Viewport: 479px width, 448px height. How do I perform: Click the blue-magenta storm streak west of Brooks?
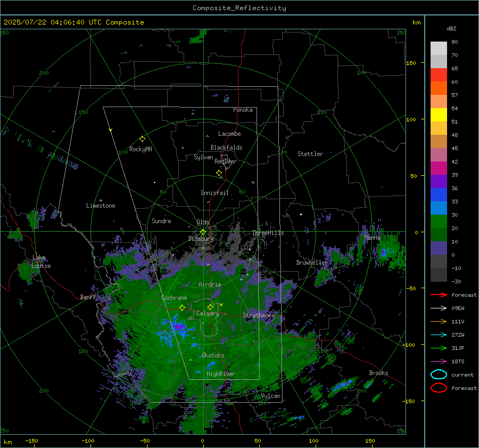343,385
